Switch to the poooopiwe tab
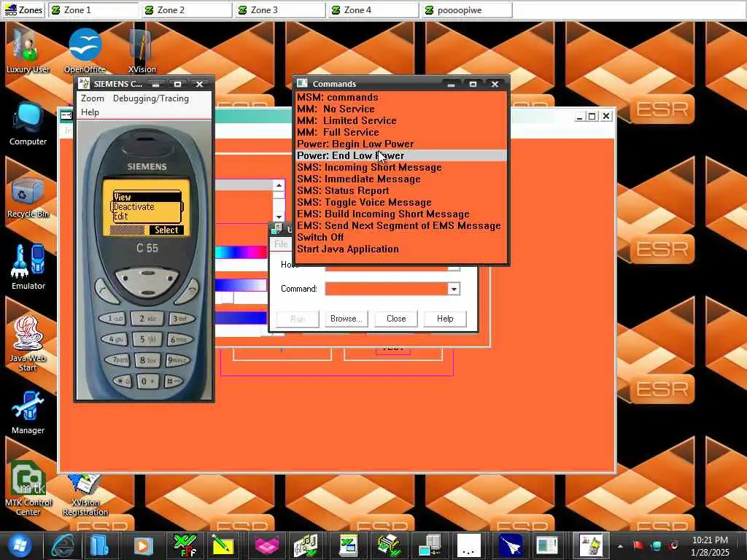This screenshot has width=747, height=560. click(467, 10)
